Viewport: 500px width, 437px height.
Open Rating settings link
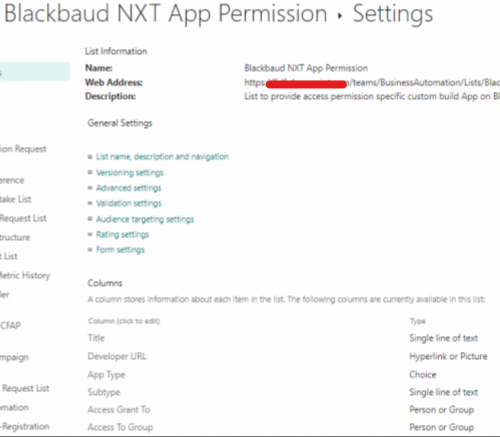122,234
